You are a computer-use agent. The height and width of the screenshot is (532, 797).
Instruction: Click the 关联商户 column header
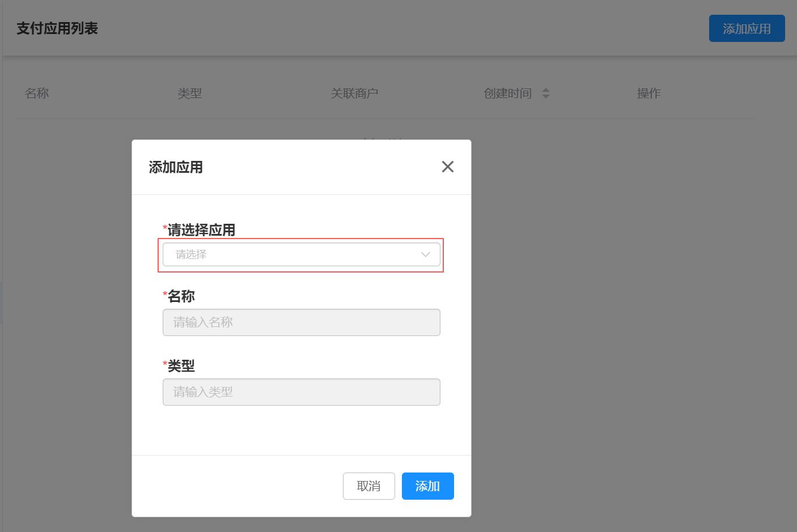(x=355, y=93)
